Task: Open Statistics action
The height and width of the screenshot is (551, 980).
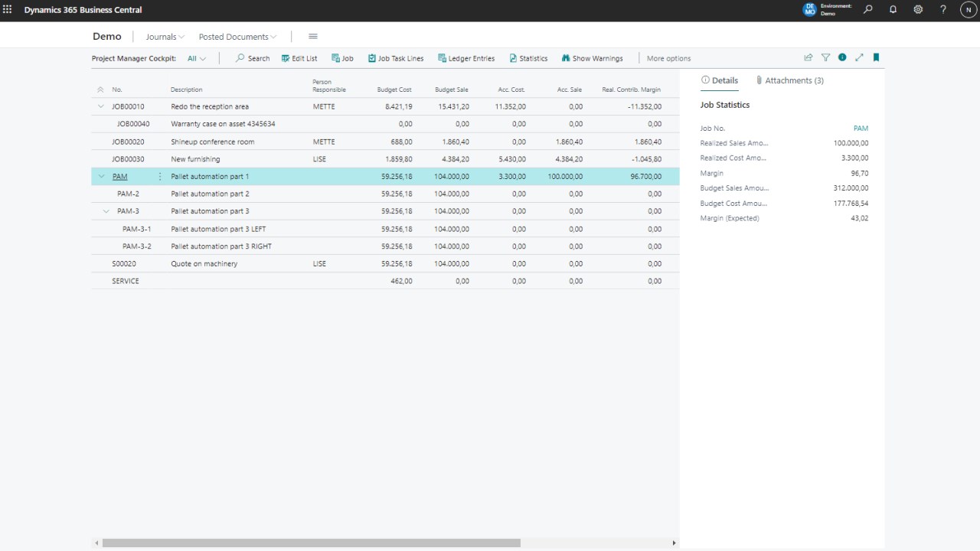Action: click(x=528, y=58)
